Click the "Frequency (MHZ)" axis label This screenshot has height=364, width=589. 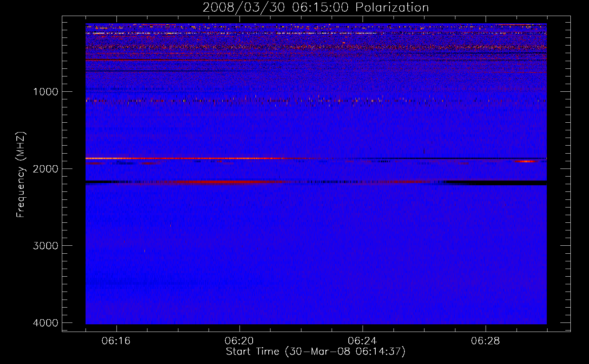click(x=21, y=175)
